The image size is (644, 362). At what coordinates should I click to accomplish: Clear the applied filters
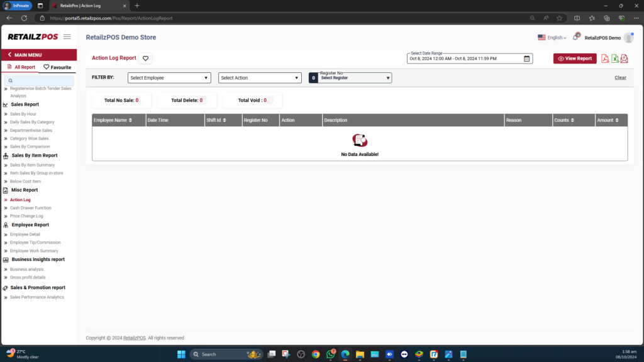[x=620, y=77]
